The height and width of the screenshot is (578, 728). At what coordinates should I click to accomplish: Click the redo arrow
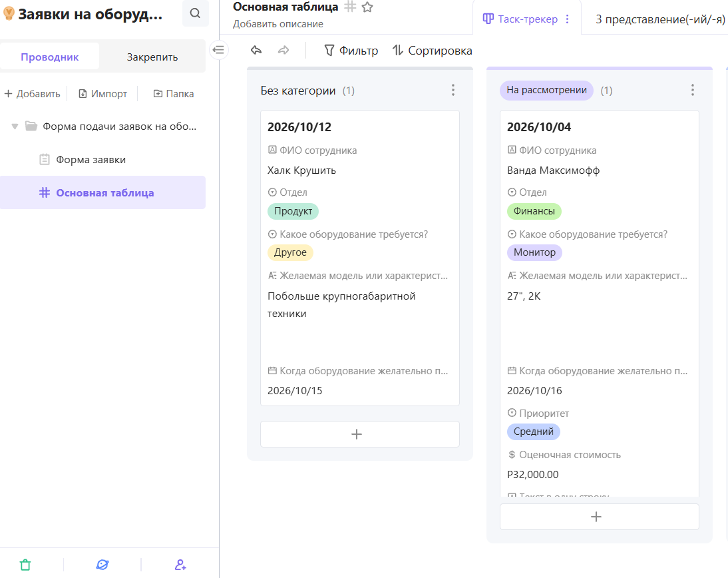pyautogui.click(x=283, y=50)
